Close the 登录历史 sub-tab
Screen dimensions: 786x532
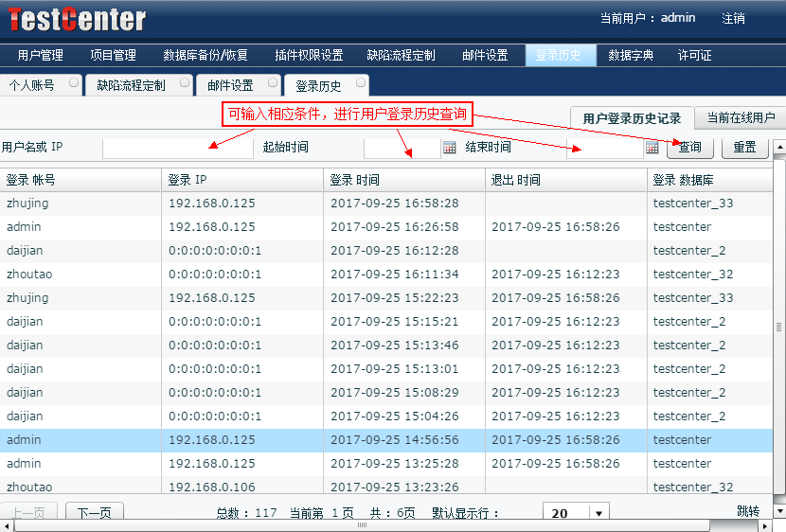click(360, 83)
